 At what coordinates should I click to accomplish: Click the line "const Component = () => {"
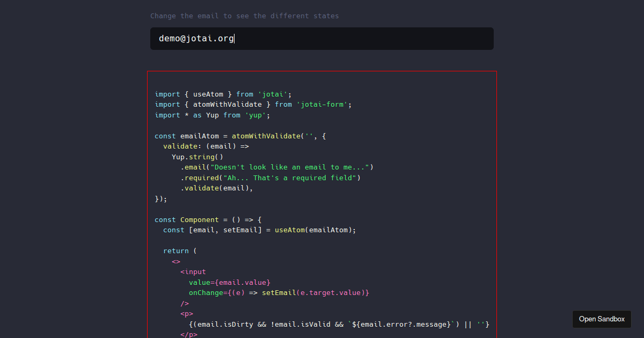pos(208,220)
